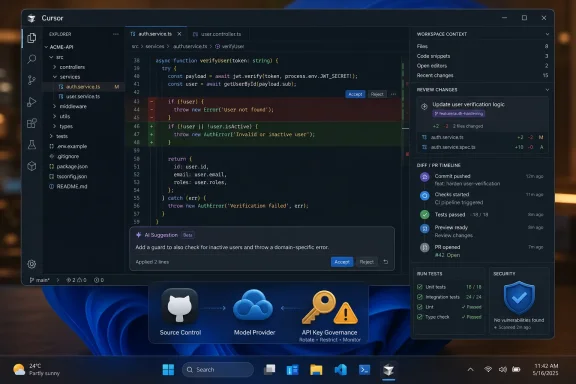Click the feature/auth-hardening branch tag
Screen dimensions: 576x384
pyautogui.click(x=459, y=114)
